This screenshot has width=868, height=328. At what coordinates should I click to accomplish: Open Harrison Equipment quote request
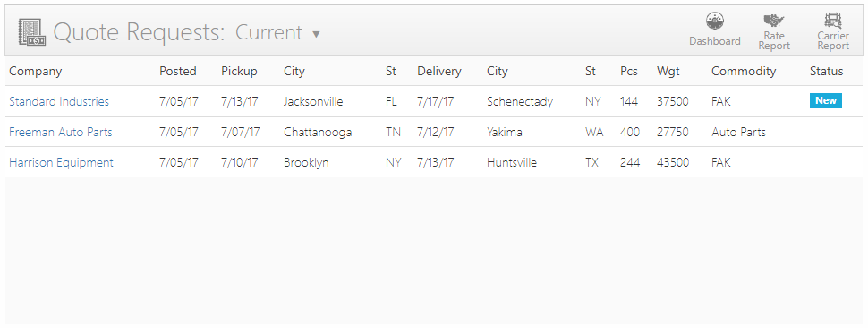click(62, 162)
